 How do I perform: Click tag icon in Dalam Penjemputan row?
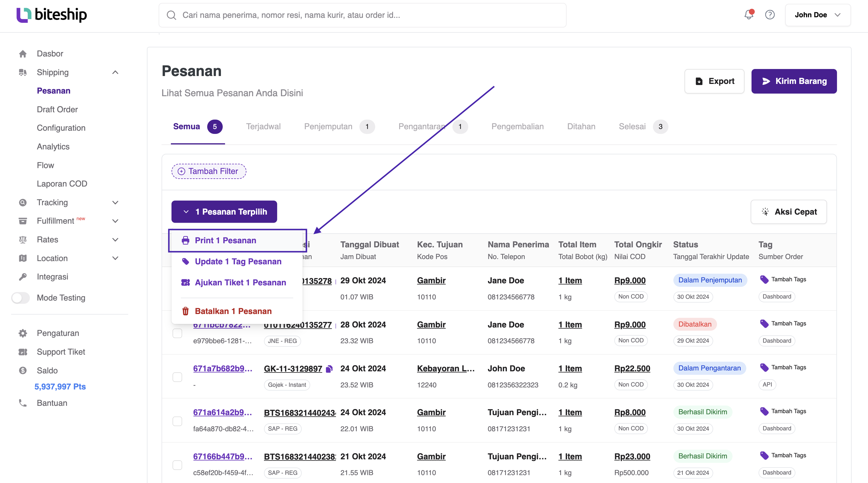tap(764, 280)
